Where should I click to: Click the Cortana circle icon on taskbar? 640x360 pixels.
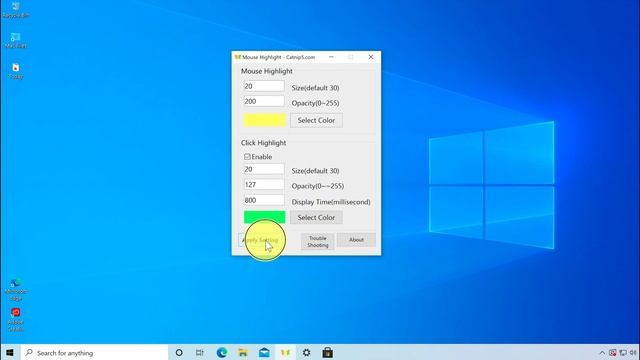point(179,353)
